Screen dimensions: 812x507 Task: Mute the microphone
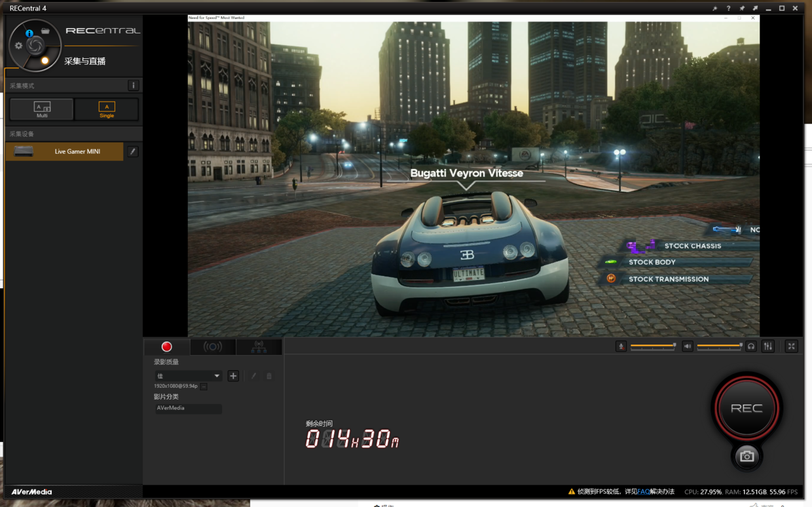(621, 346)
